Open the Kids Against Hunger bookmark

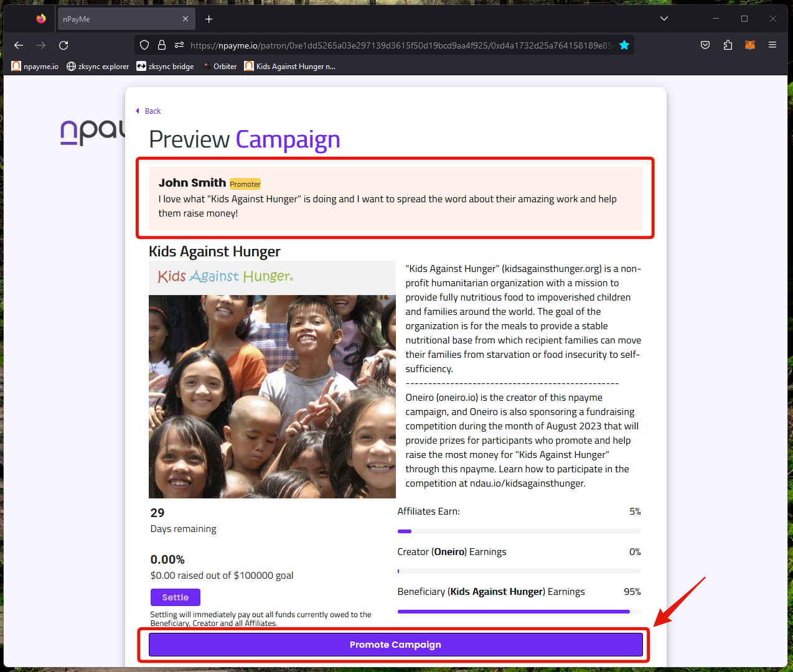coord(290,66)
